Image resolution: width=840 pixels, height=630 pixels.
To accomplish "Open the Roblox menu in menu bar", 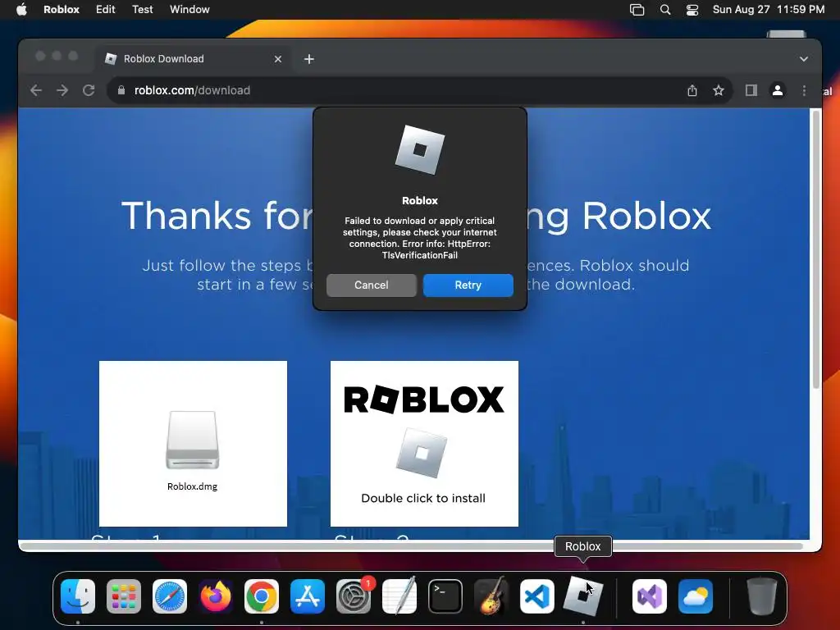I will click(61, 9).
